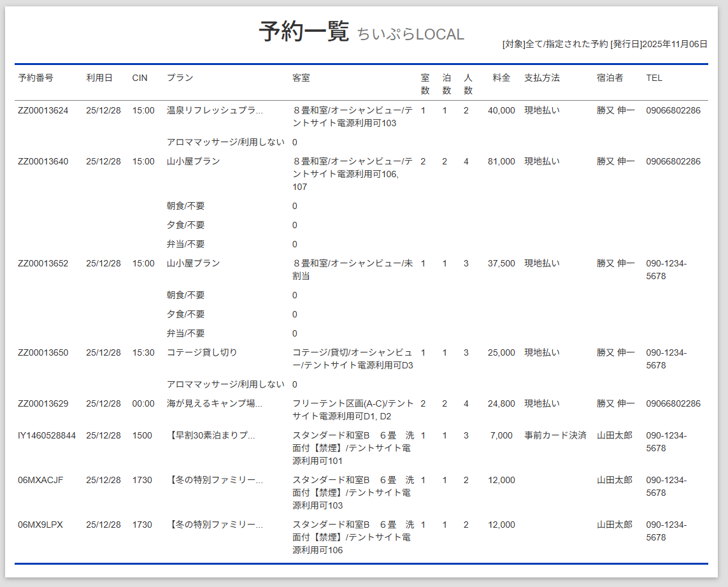Image resolution: width=728 pixels, height=587 pixels.
Task: Click room コテージ/貸切/オーシャンビュー D3
Action: tap(353, 359)
